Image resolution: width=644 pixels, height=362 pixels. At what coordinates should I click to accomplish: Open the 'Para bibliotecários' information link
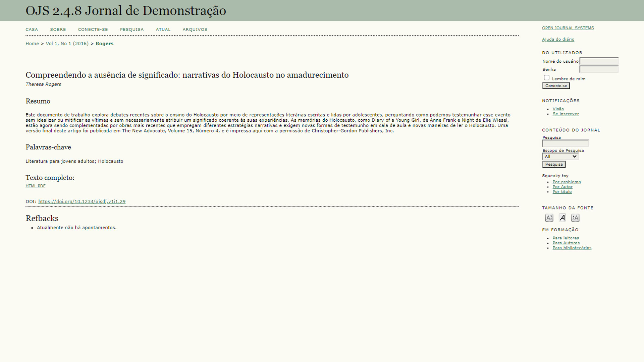572,248
